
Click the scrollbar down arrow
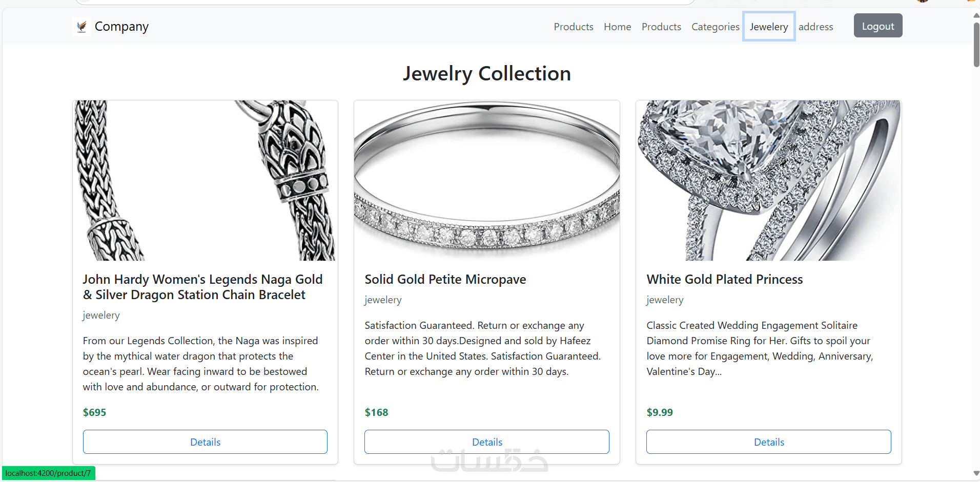(976, 473)
